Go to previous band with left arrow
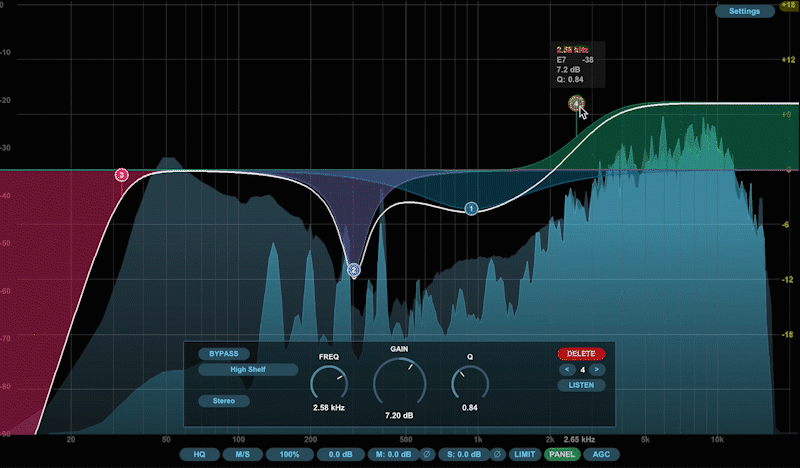Viewport: 800px width, 468px height. (565, 369)
